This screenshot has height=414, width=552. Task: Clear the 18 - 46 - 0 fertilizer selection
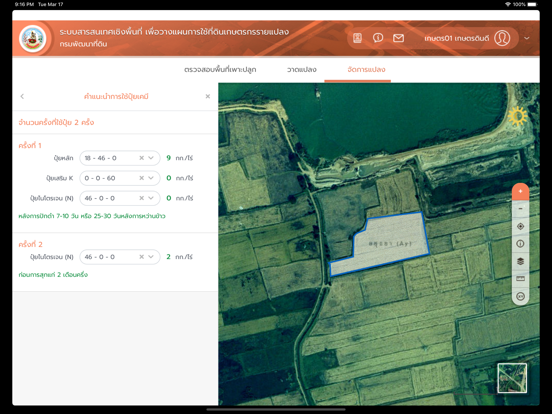pos(142,158)
